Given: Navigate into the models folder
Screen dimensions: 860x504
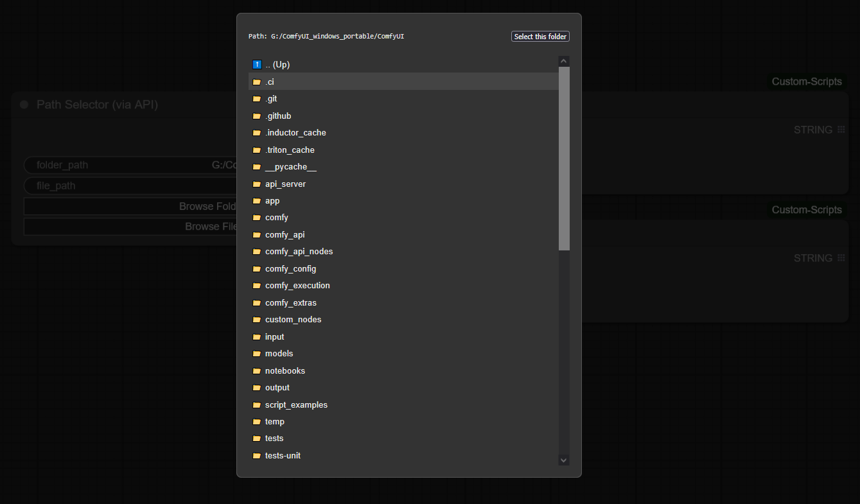Looking at the screenshot, I should pos(403,354).
